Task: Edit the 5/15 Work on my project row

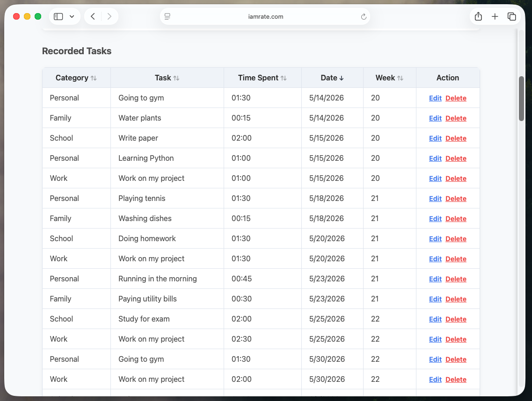Action: click(435, 178)
